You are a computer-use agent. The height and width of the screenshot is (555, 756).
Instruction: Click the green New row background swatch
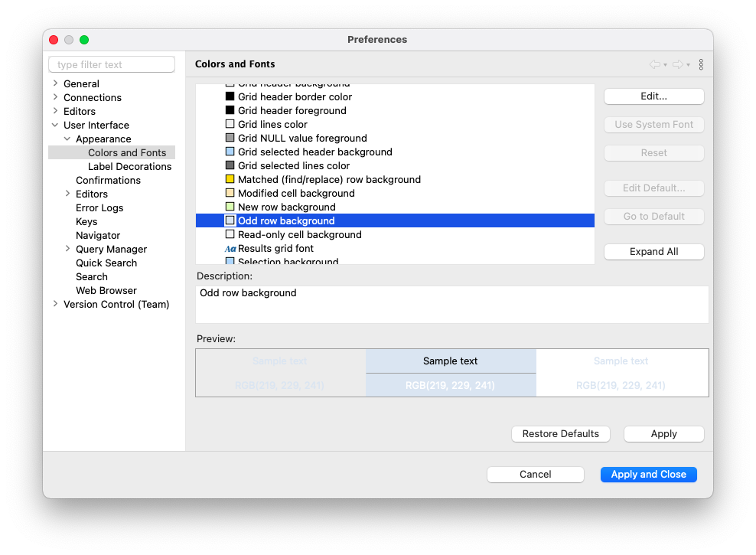[x=230, y=207]
